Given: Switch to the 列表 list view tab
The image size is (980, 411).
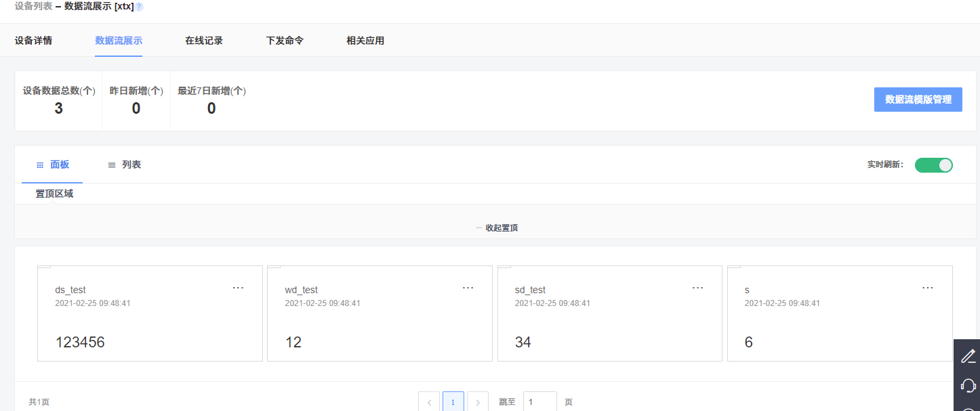Looking at the screenshot, I should pos(125,165).
